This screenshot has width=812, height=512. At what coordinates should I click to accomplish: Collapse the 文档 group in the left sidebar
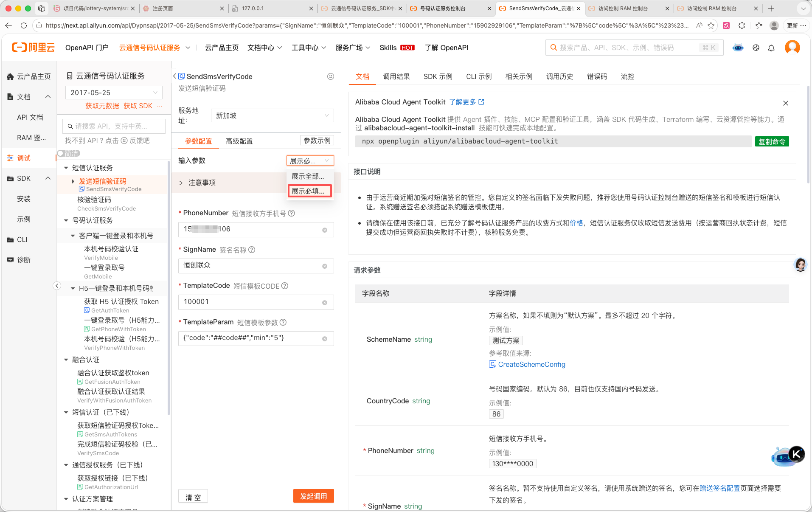(48, 97)
